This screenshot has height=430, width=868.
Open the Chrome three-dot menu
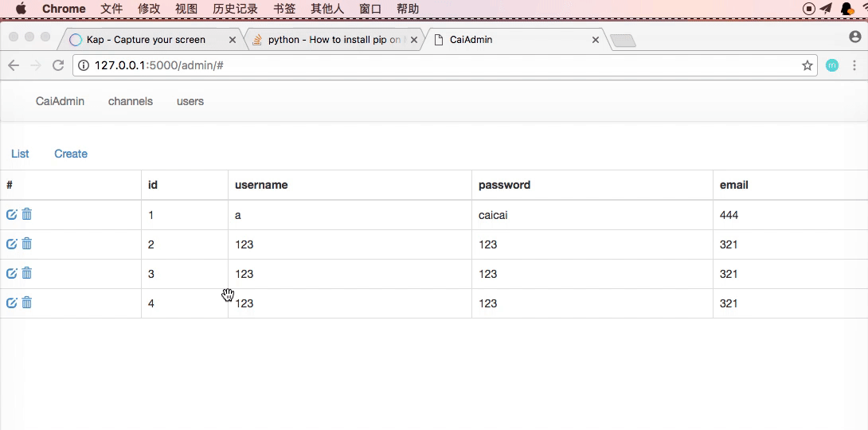click(x=854, y=65)
